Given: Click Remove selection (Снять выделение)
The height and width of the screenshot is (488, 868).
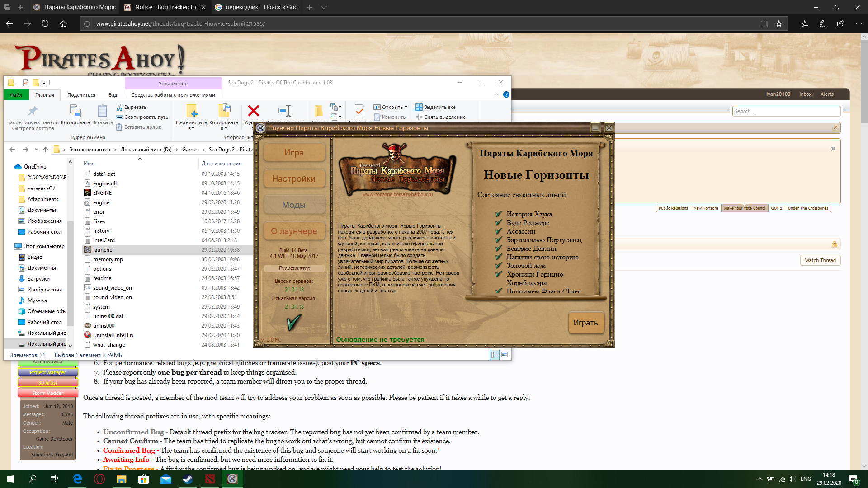Looking at the screenshot, I should [441, 117].
